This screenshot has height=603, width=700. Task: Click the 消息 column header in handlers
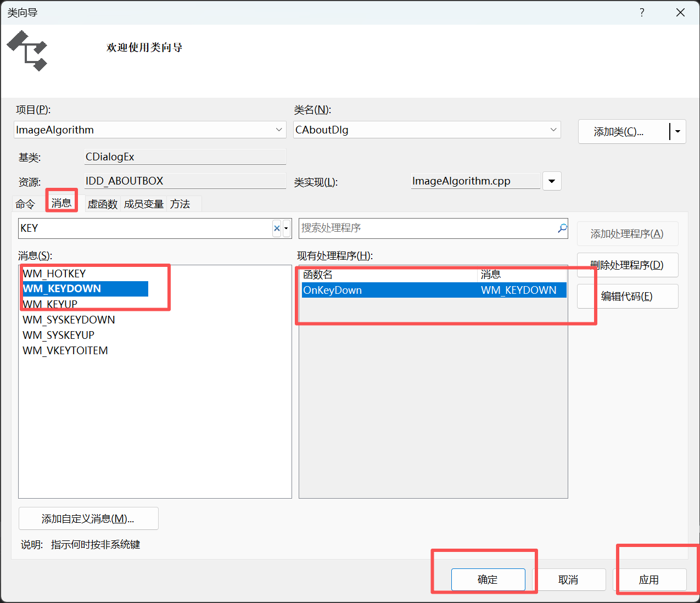[522, 275]
